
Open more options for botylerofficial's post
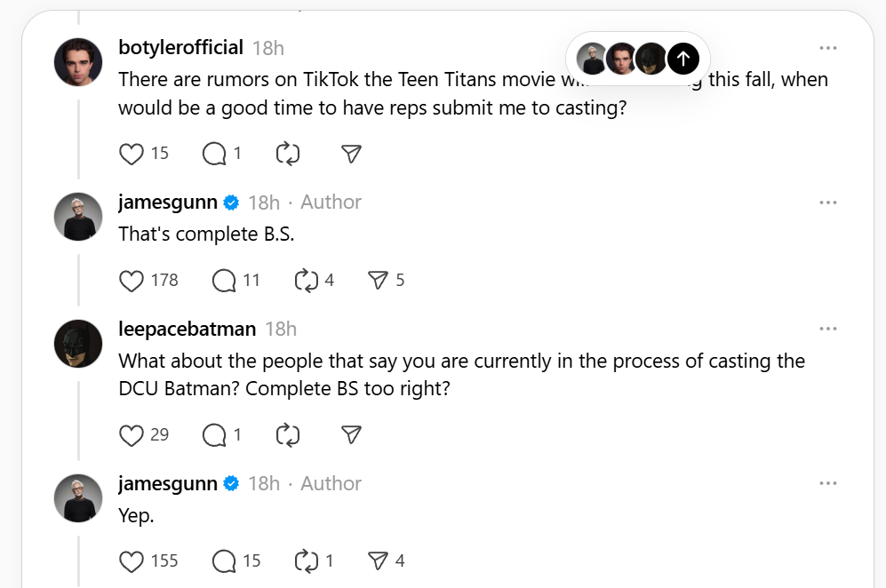828,48
